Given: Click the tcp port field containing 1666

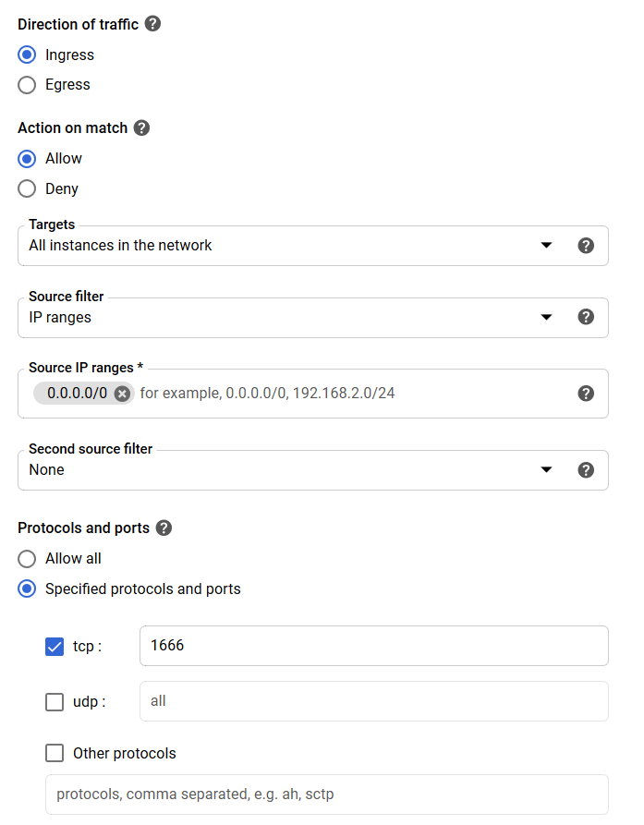Looking at the screenshot, I should point(374,646).
